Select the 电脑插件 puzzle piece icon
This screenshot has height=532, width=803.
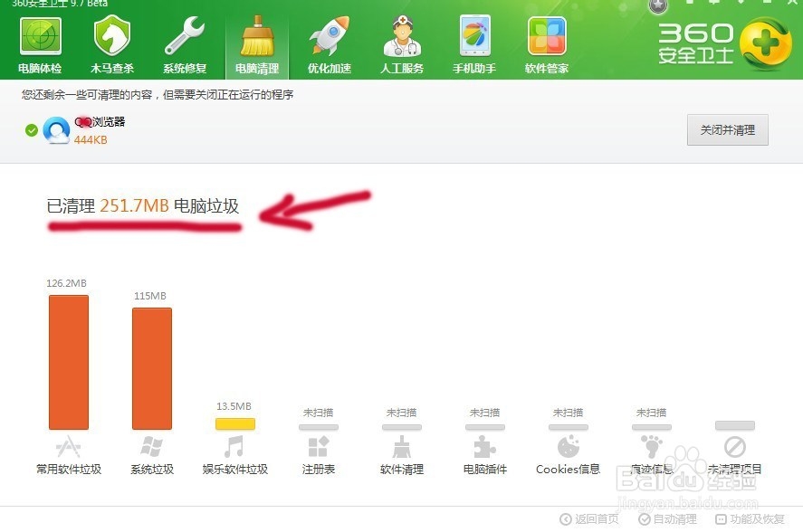484,446
